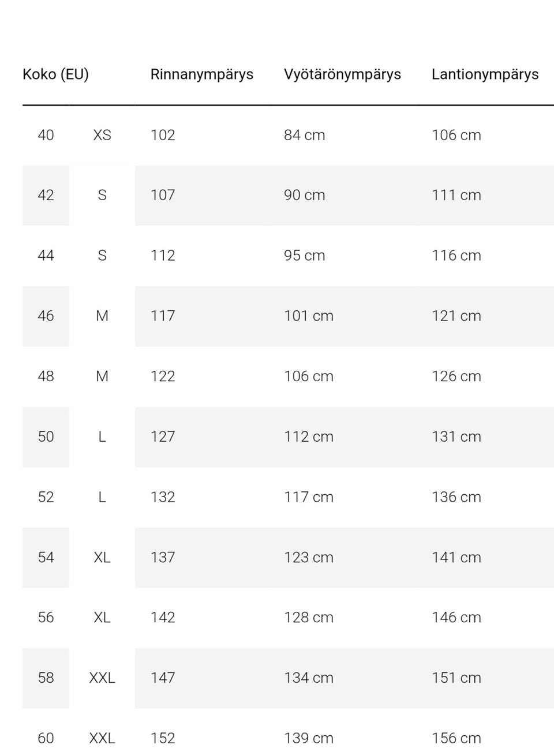Click EU size 46 cell
Screen dimensions: 554x756
[46, 316]
